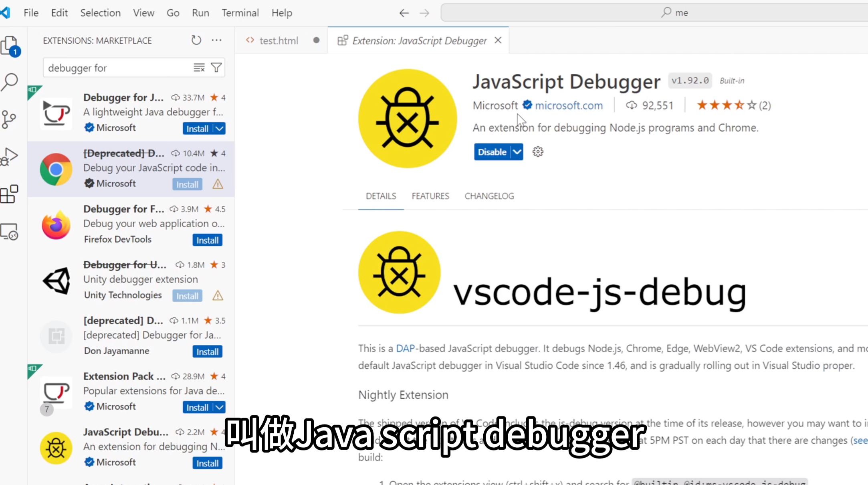Viewport: 868px width, 485px height.
Task: Clear extensions search results icon
Action: pyautogui.click(x=199, y=68)
